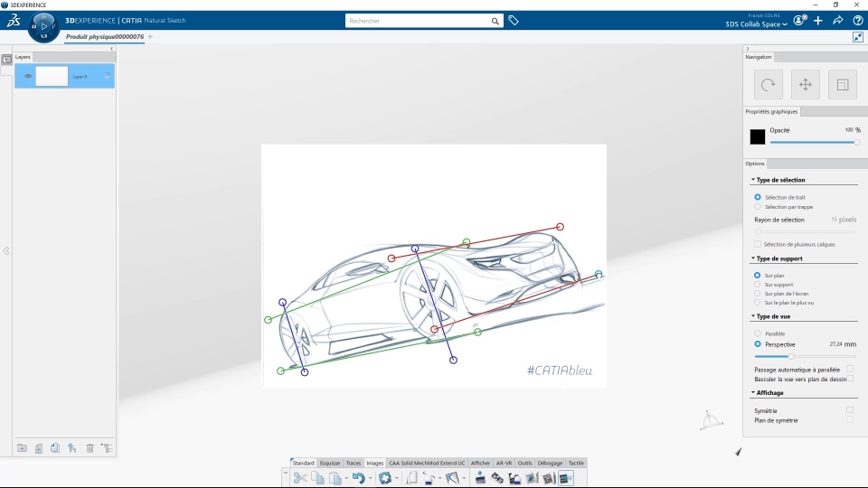Open the 3DS Collab Space dropdown
Image resolution: width=868 pixels, height=488 pixels.
click(756, 24)
